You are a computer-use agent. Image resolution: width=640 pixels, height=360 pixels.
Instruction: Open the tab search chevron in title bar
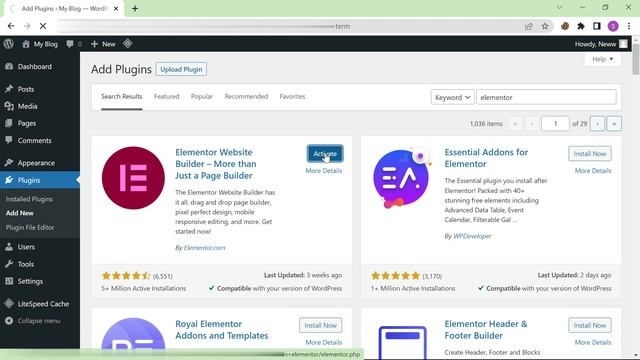pos(560,7)
